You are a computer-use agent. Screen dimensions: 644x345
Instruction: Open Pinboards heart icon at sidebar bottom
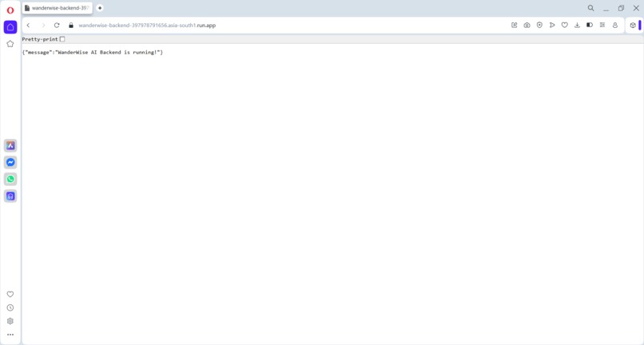[x=10, y=294]
